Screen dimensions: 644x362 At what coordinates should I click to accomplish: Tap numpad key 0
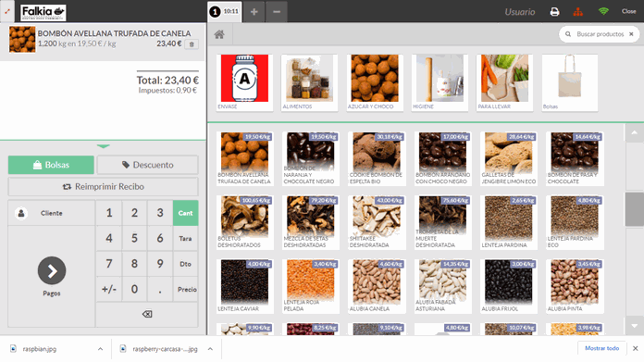coord(134,289)
